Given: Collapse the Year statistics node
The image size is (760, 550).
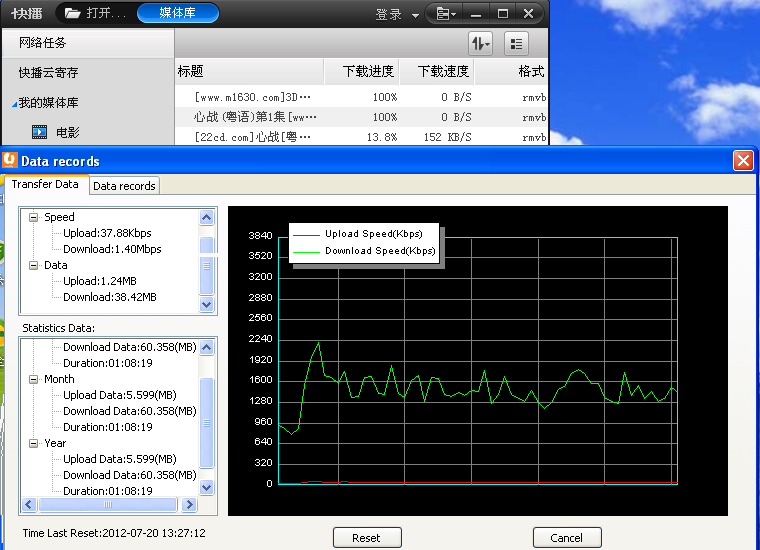Looking at the screenshot, I should [x=33, y=443].
